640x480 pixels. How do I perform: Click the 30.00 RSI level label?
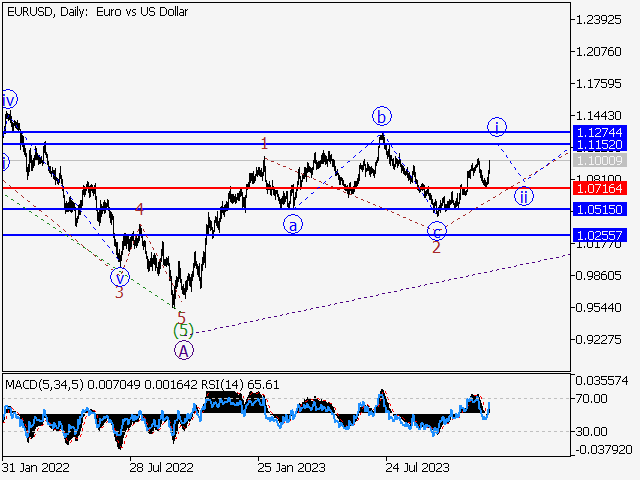592,431
